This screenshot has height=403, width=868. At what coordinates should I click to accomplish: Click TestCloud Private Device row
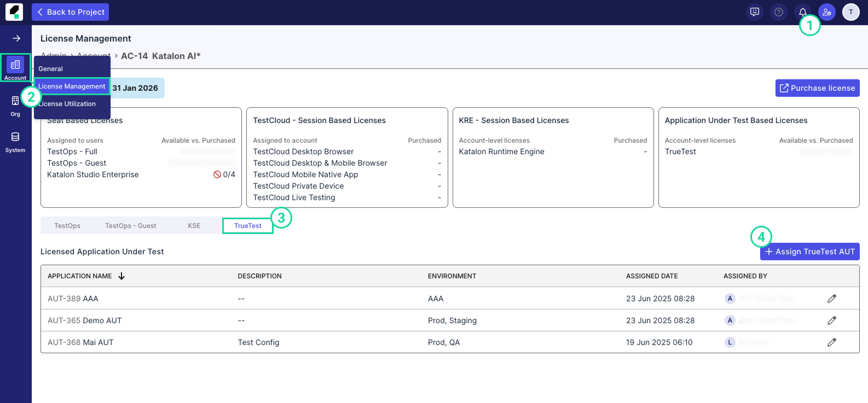347,186
